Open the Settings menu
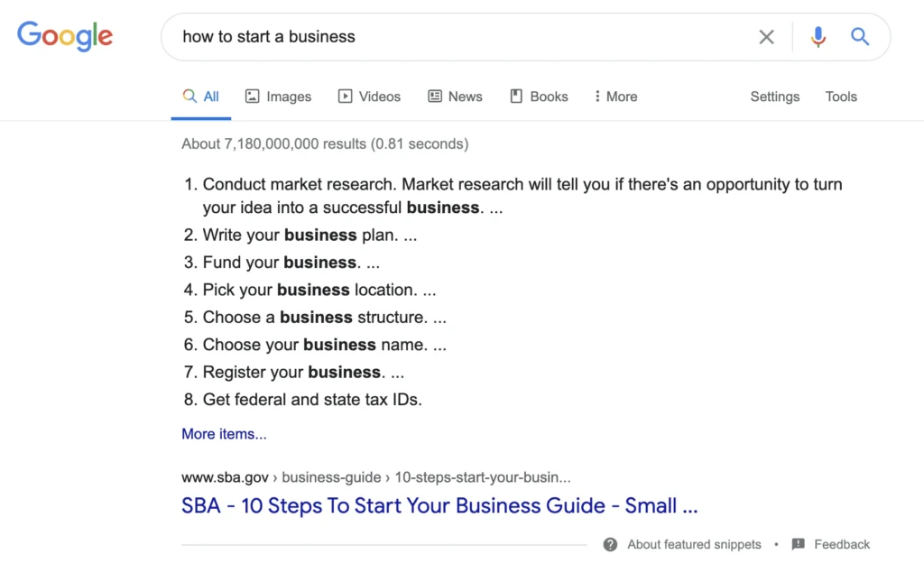 [774, 97]
